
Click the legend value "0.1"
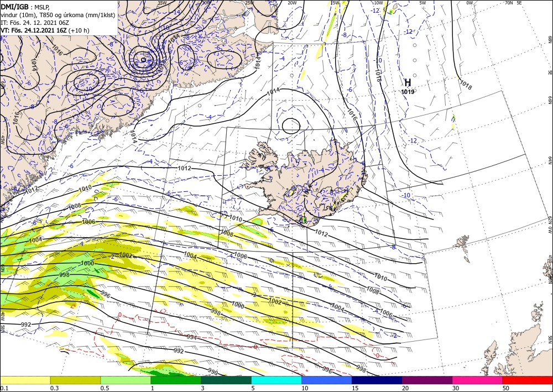[3, 388]
